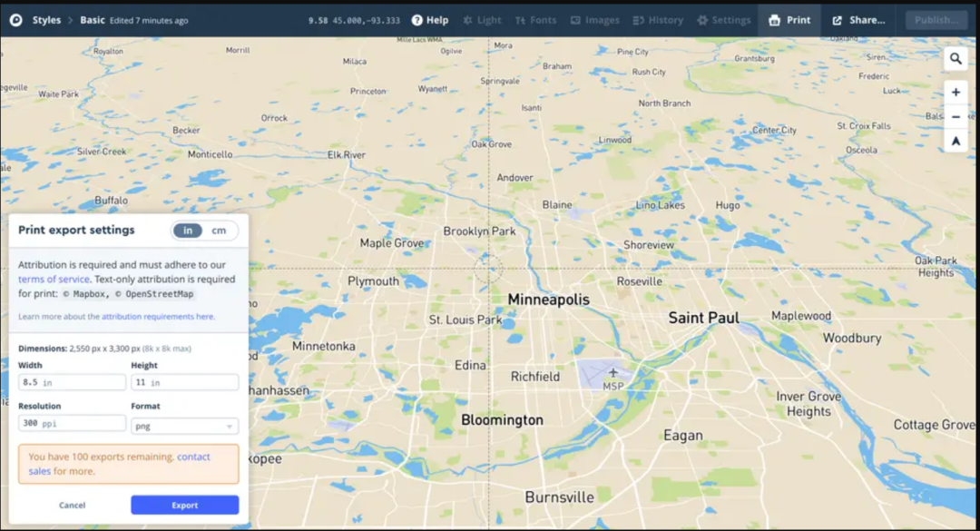This screenshot has height=531, width=980.
Task: Reset bearing with the compass arrow icon
Action: click(955, 142)
